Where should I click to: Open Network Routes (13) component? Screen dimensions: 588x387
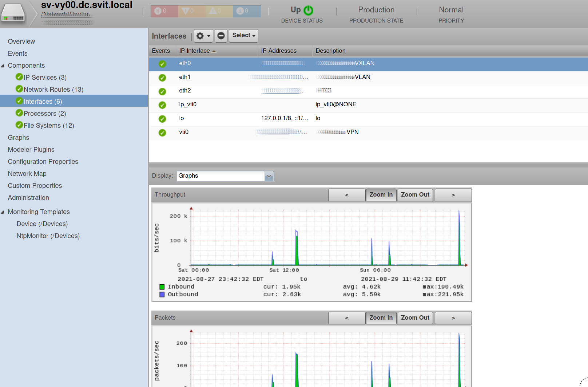point(53,90)
